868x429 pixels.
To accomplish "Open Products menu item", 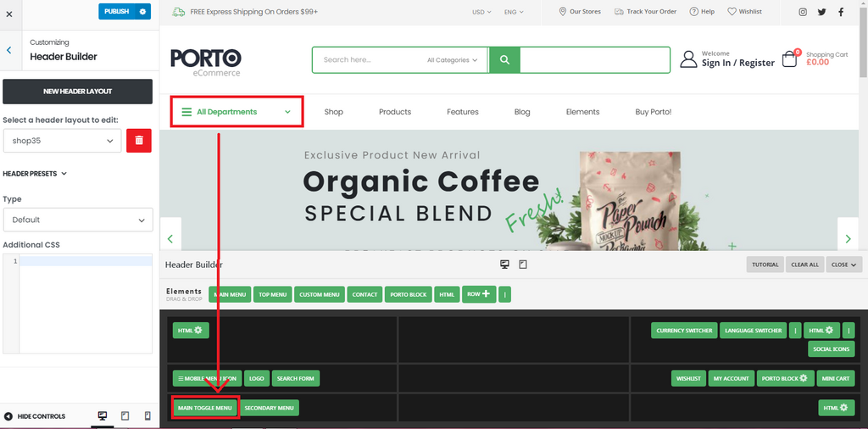I will pos(395,112).
